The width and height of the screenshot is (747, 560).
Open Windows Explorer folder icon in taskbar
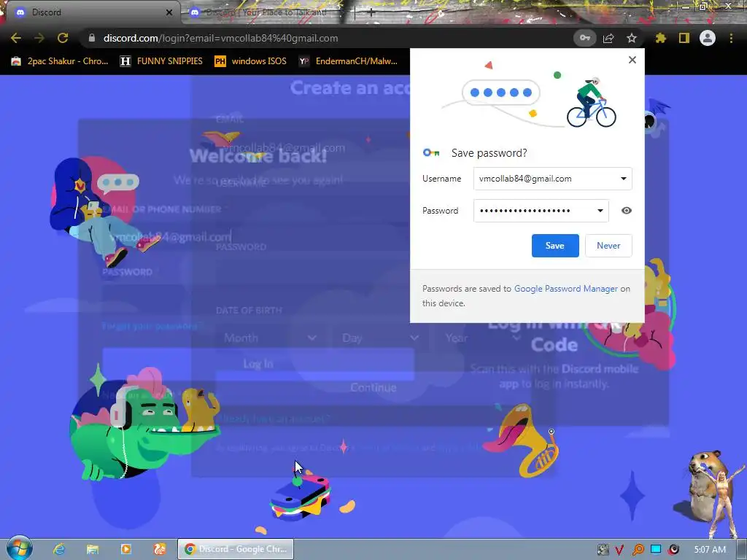tap(93, 549)
